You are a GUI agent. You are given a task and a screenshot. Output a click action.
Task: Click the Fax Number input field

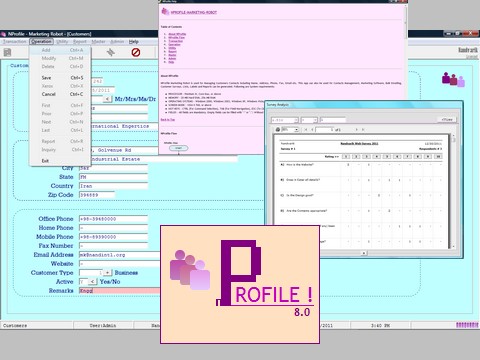(x=113, y=246)
